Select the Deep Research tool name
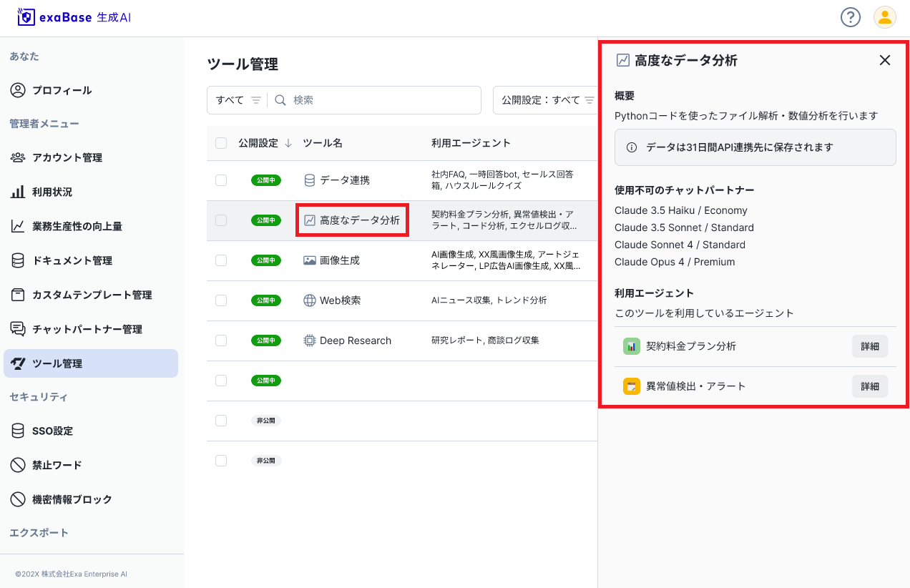This screenshot has height=588, width=910. (356, 340)
